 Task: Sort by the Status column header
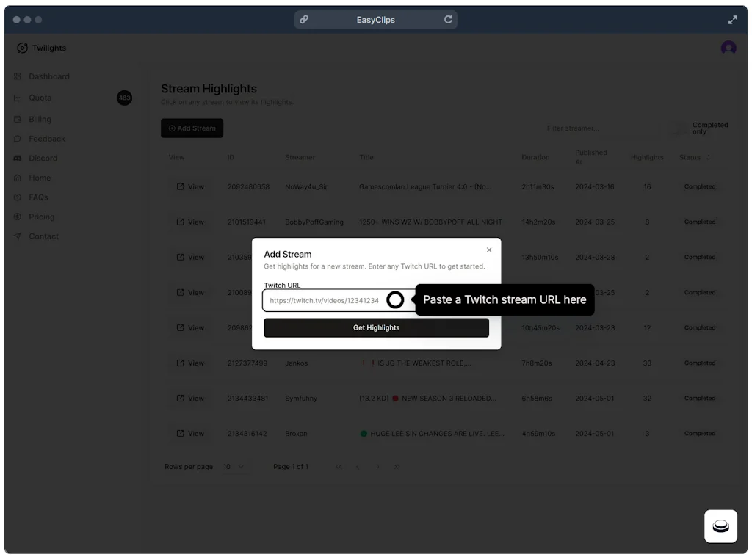[695, 157]
